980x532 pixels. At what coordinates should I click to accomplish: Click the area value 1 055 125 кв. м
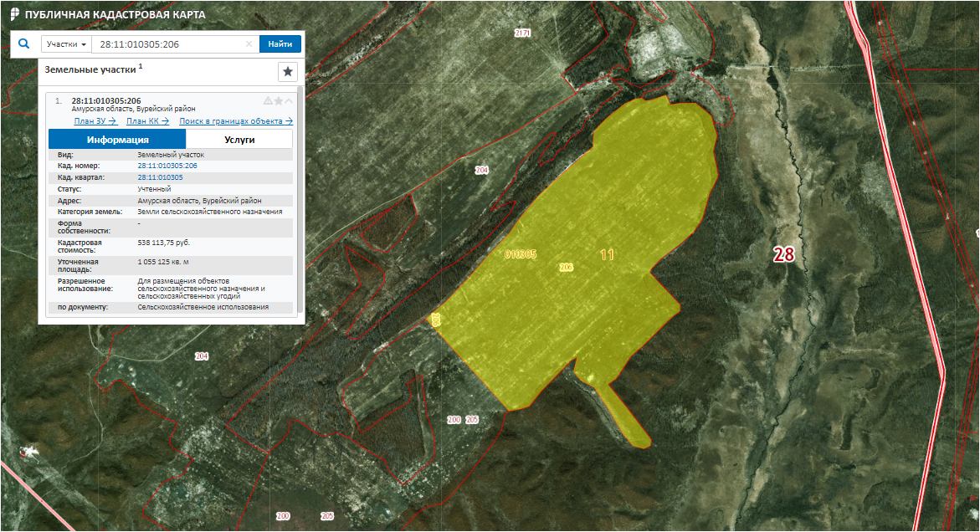pyautogui.click(x=162, y=262)
